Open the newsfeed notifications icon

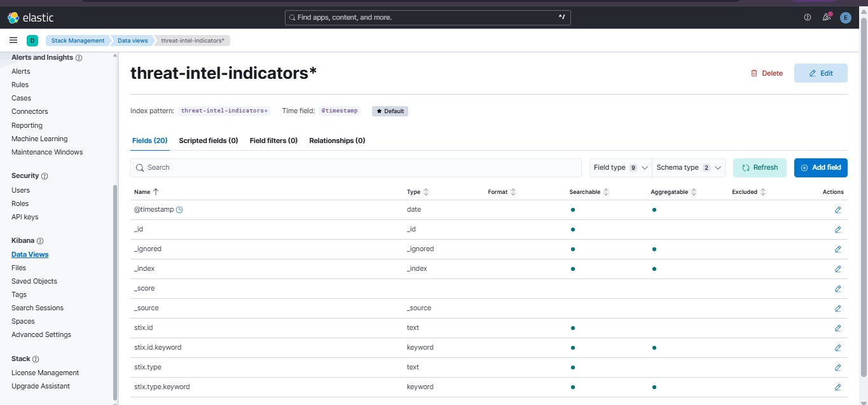(x=827, y=18)
